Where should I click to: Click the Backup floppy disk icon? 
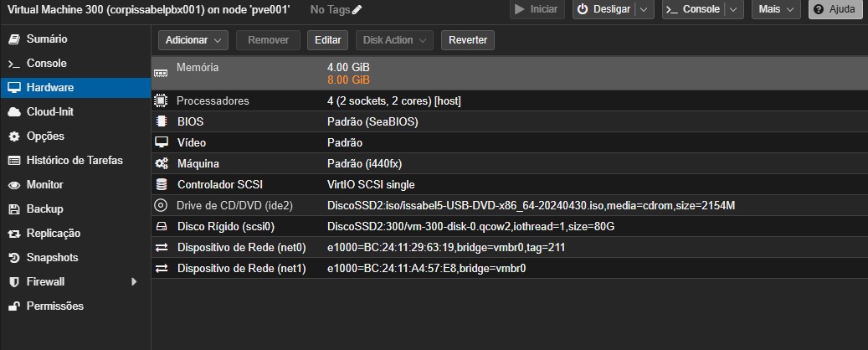13,209
